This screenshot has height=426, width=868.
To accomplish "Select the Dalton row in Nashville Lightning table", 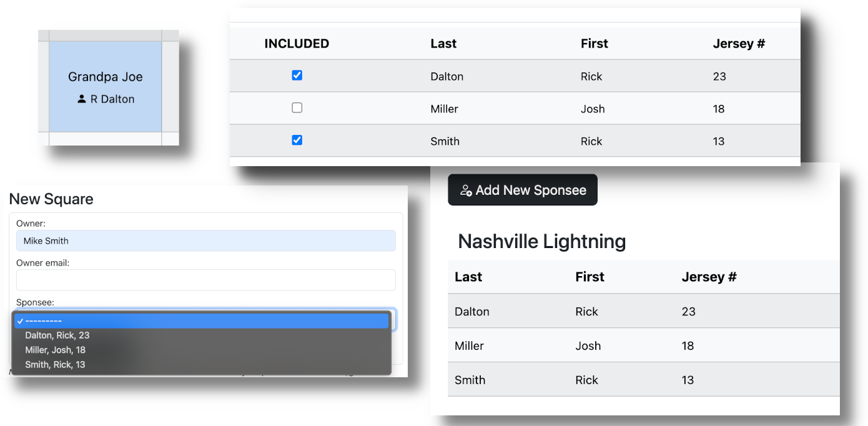I will pyautogui.click(x=643, y=312).
